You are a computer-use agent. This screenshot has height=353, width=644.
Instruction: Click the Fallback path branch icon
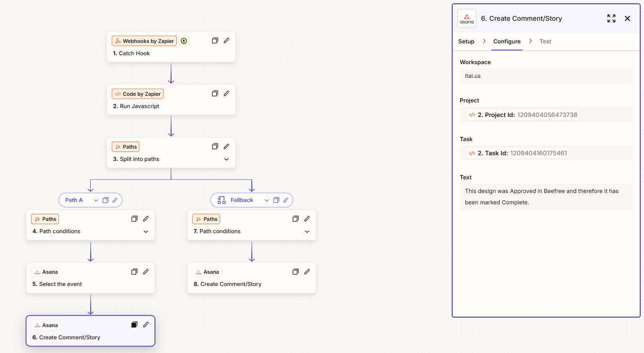pyautogui.click(x=221, y=200)
